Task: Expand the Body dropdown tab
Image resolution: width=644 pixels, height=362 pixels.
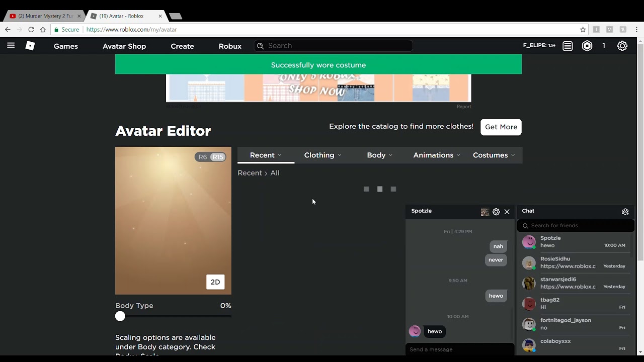Action: click(379, 155)
